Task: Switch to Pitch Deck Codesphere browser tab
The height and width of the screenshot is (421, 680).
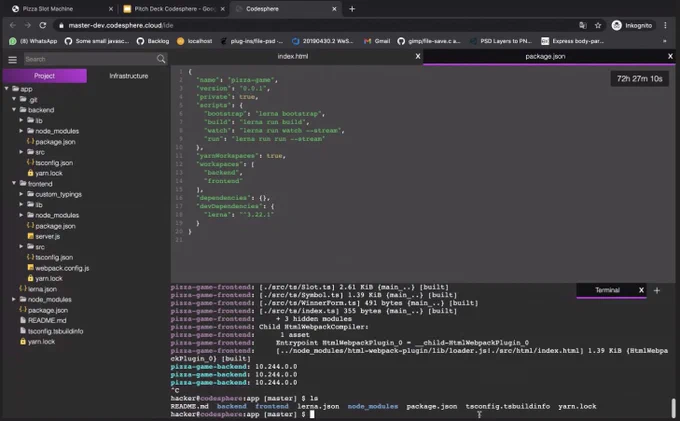Action: point(173,9)
